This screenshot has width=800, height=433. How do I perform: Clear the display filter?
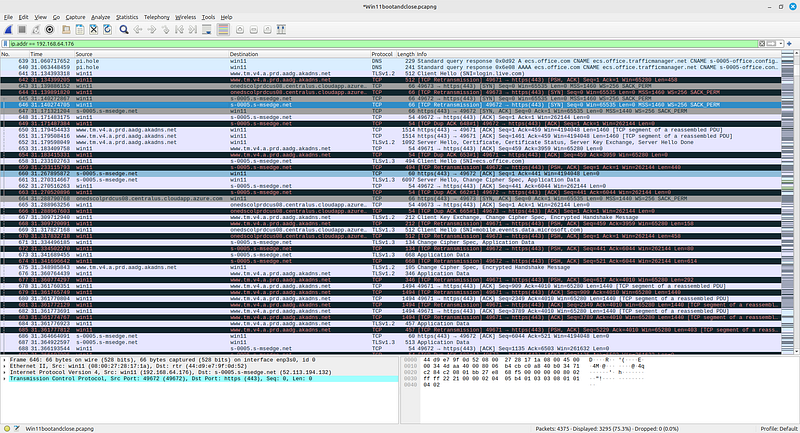[762, 44]
